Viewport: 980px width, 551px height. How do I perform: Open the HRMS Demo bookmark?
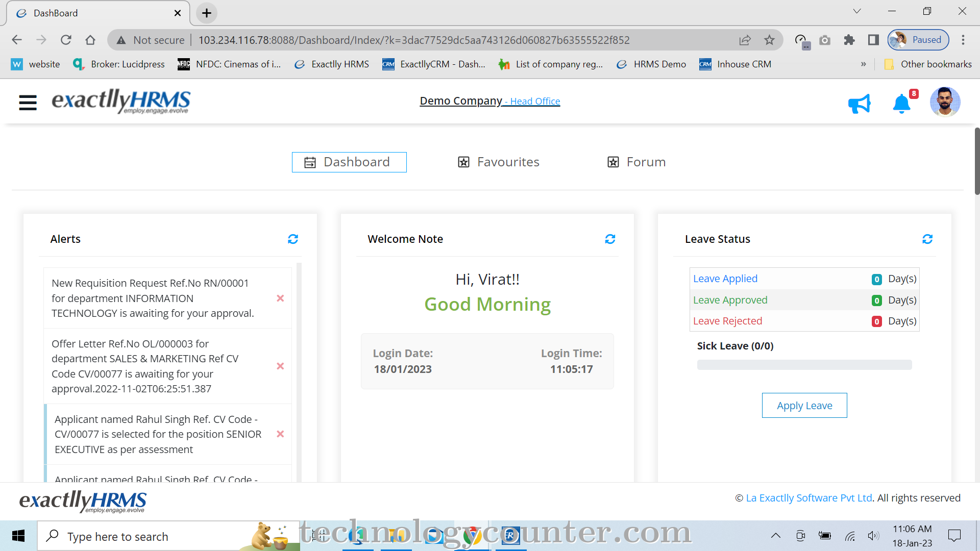(x=651, y=64)
